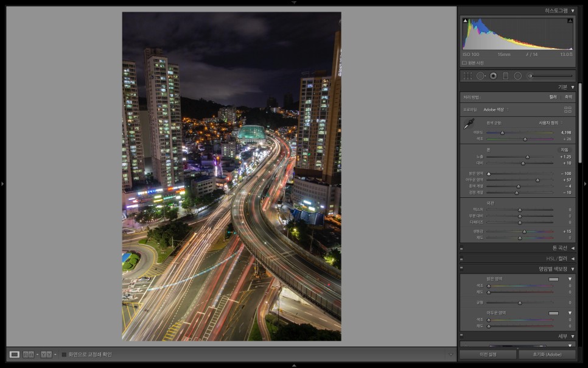This screenshot has height=368, width=588.
Task: Switch to RA before/after reference view
Action: point(29,355)
